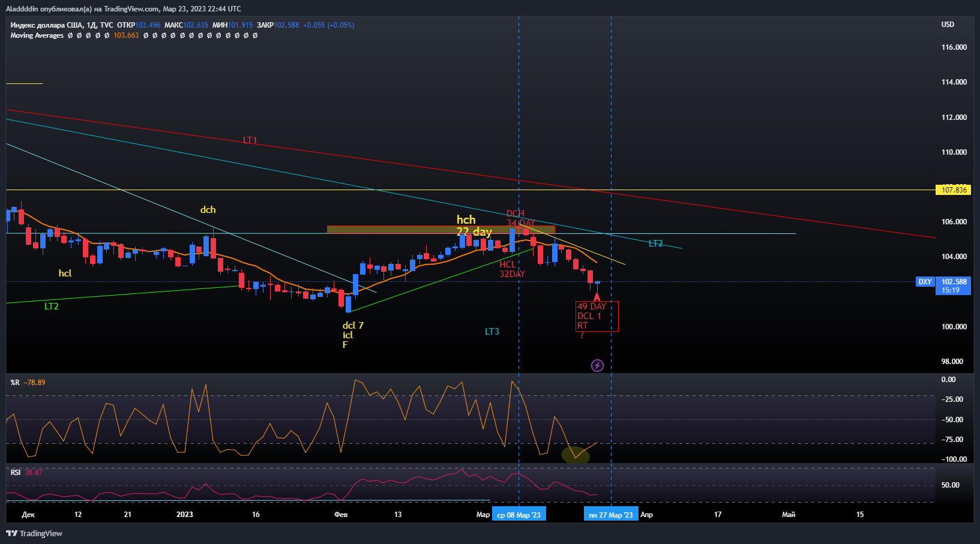
Task: Select the red LT1 trendline label
Action: 250,140
